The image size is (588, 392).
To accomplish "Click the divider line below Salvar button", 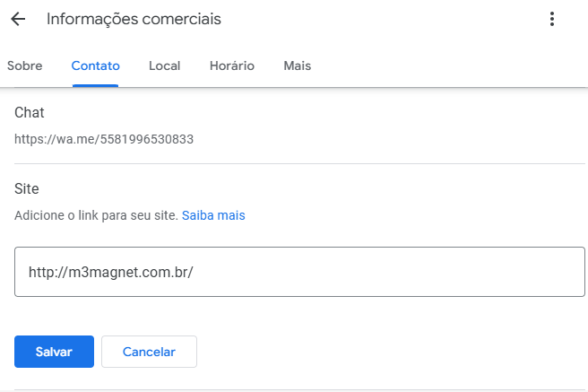I will 293,390.
